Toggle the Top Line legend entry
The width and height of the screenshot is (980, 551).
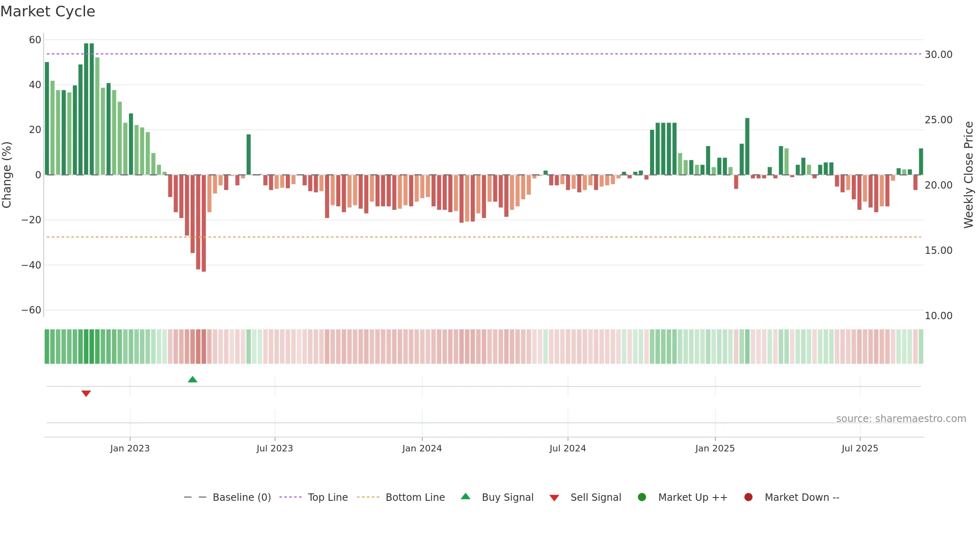pyautogui.click(x=313, y=497)
